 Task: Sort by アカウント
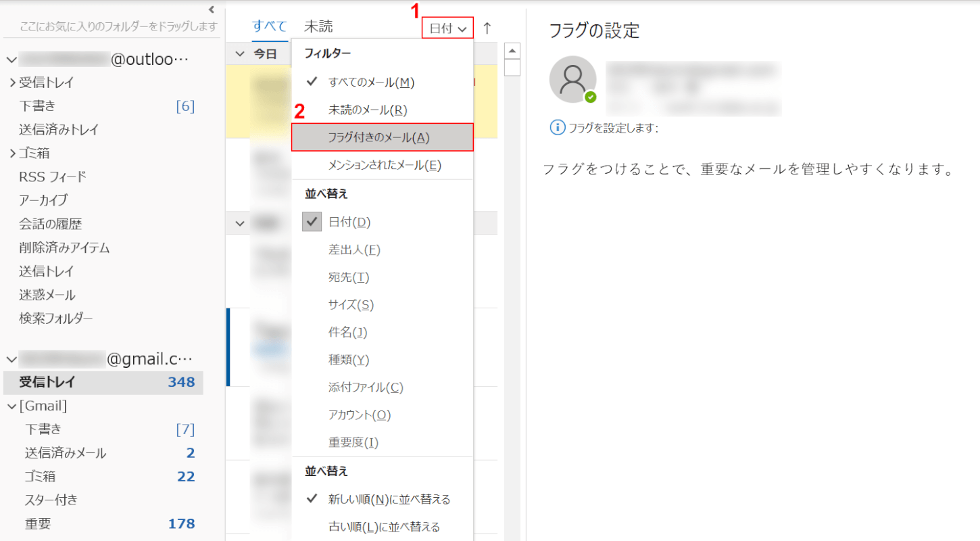383,415
